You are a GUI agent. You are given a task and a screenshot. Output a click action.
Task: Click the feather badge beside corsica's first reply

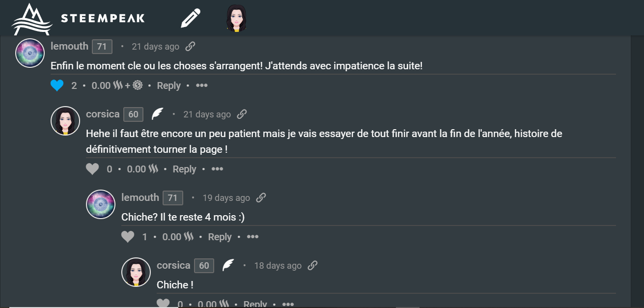click(x=157, y=114)
